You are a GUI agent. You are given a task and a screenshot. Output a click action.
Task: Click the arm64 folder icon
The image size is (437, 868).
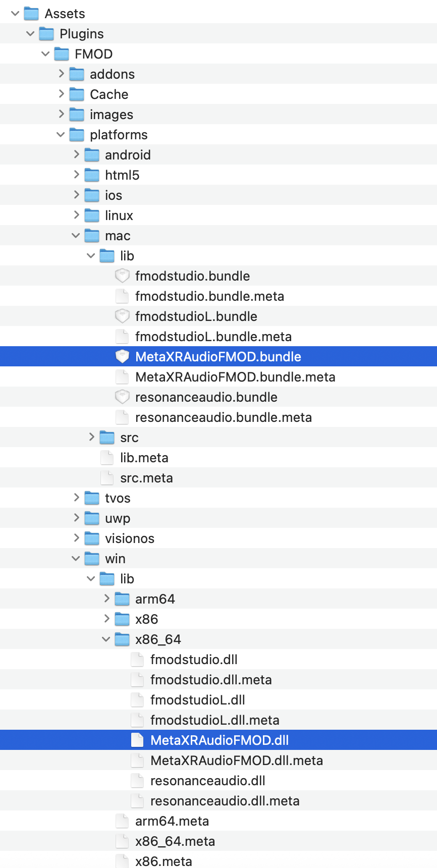pos(122,599)
